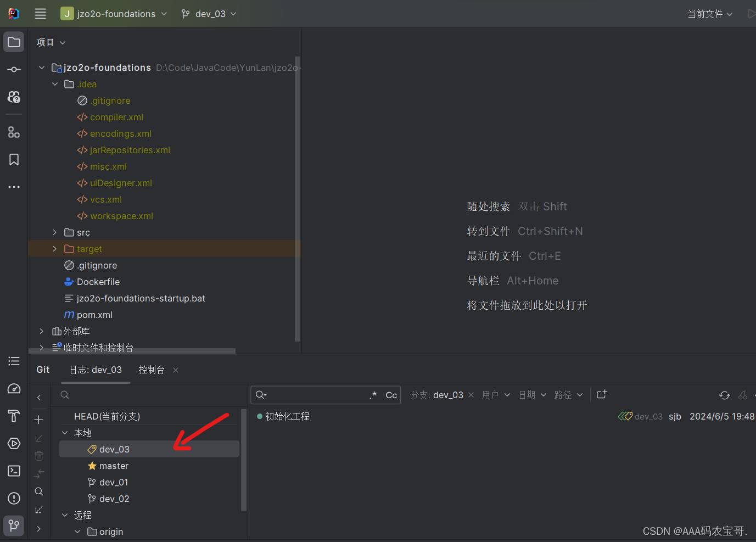Show more tool windows ellipsis
This screenshot has height=542, width=756.
click(14, 187)
